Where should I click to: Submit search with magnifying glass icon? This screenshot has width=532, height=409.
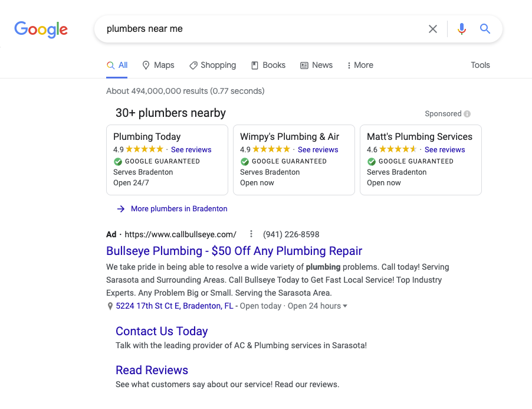[x=485, y=29]
